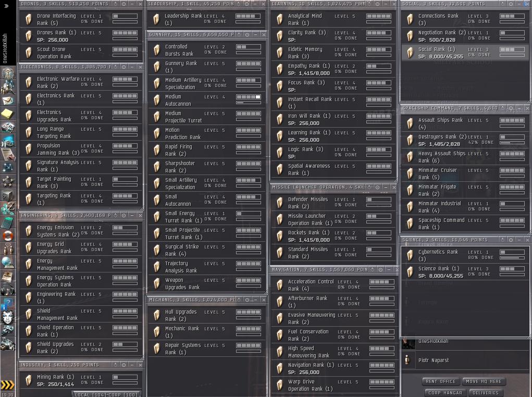The height and width of the screenshot is (397, 532).
Task: Pin the Engineering skills window
Action: tap(115, 215)
